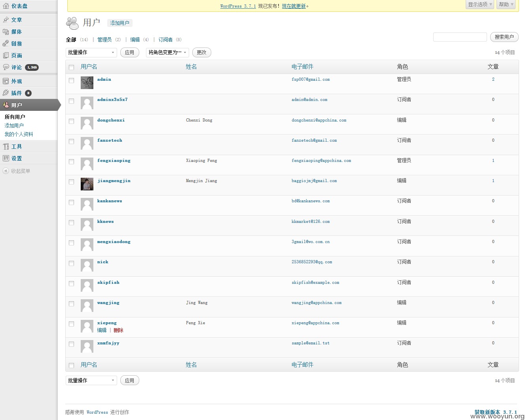Screen dimensions: 525x420
Task: Click the Media icon in sidebar
Action: (x=6, y=32)
